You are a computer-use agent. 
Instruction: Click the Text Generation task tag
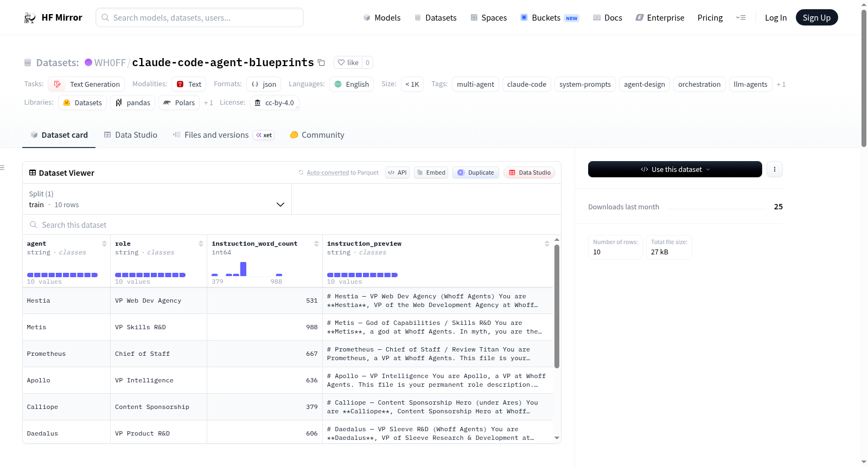(x=86, y=84)
